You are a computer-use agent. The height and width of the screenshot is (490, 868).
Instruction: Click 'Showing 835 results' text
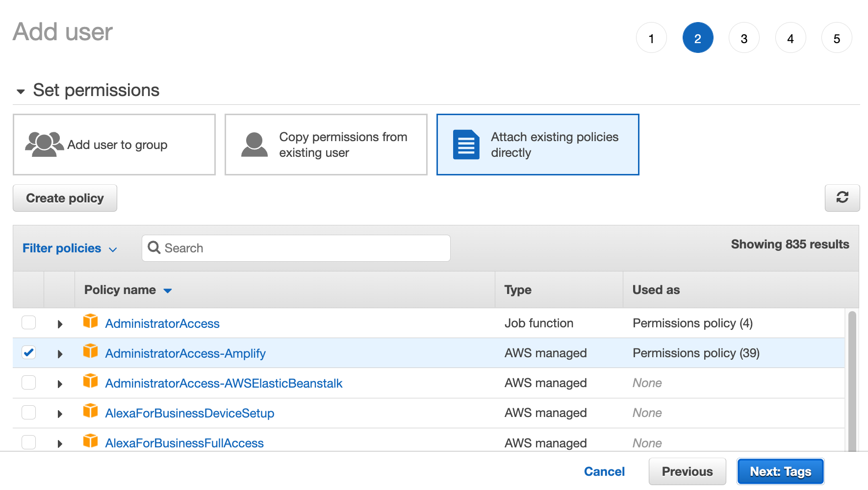click(790, 244)
